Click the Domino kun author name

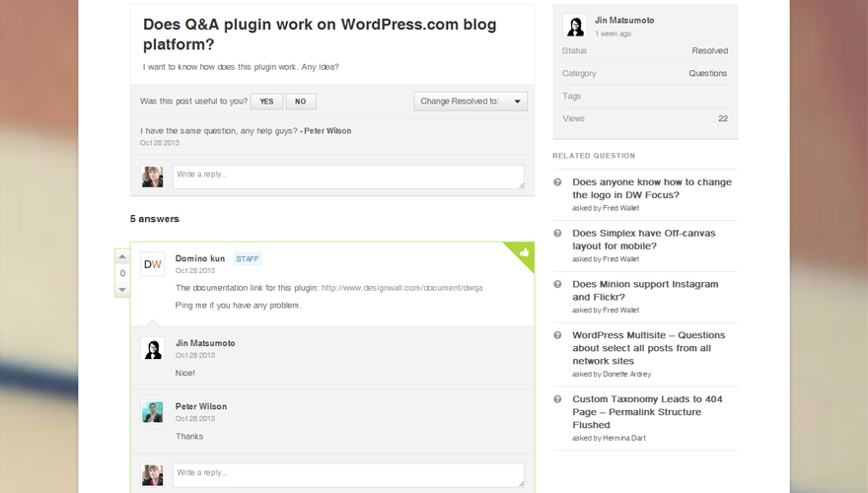[200, 258]
